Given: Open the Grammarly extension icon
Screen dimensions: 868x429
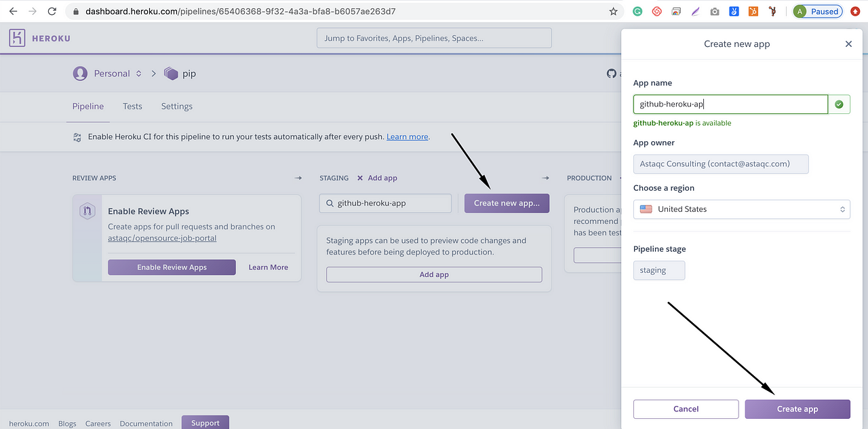Looking at the screenshot, I should (x=637, y=12).
